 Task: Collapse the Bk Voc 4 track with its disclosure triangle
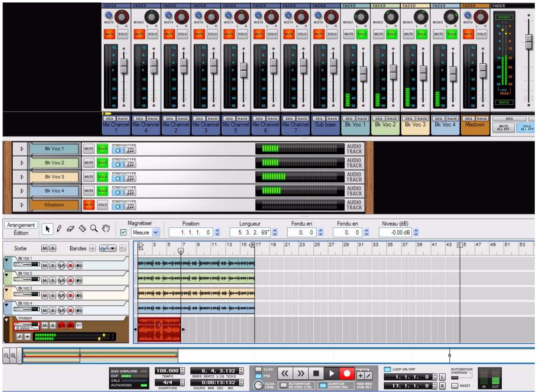6,304
